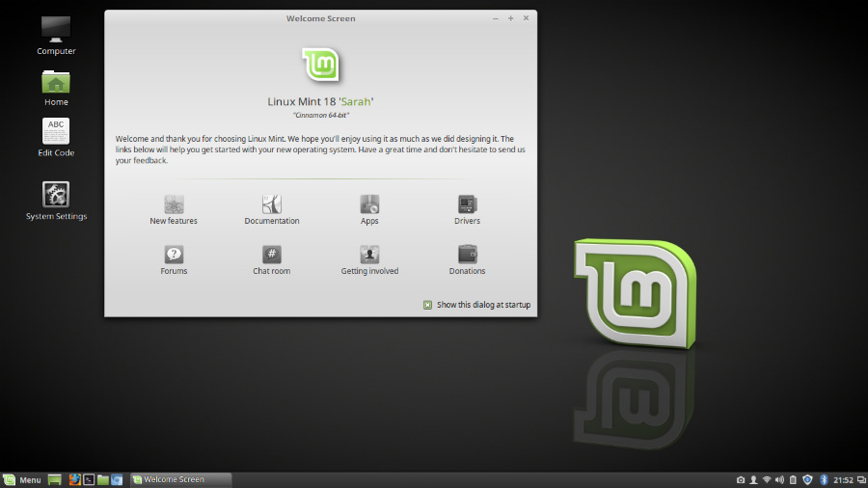This screenshot has width=868, height=488.
Task: Select the Edit Code desktop icon
Action: click(56, 137)
